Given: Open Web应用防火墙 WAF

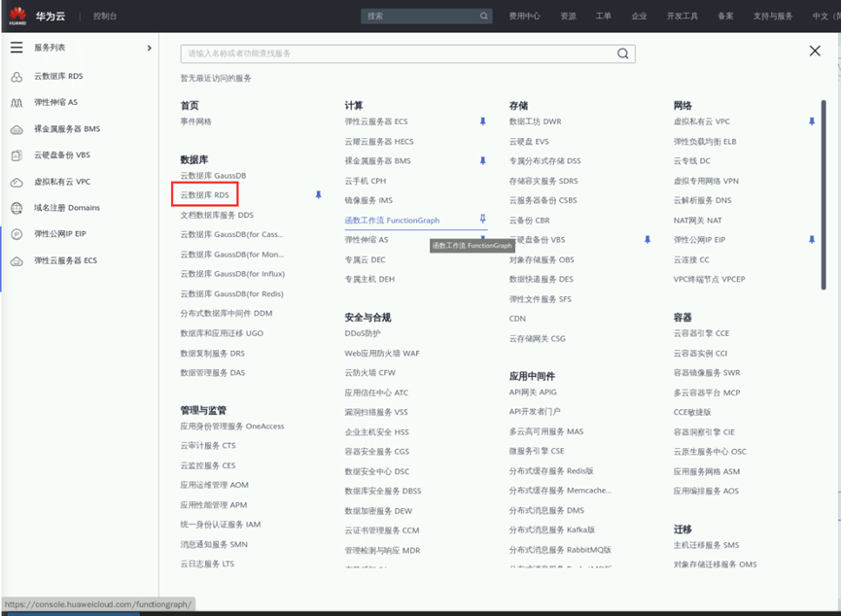Looking at the screenshot, I should [382, 353].
